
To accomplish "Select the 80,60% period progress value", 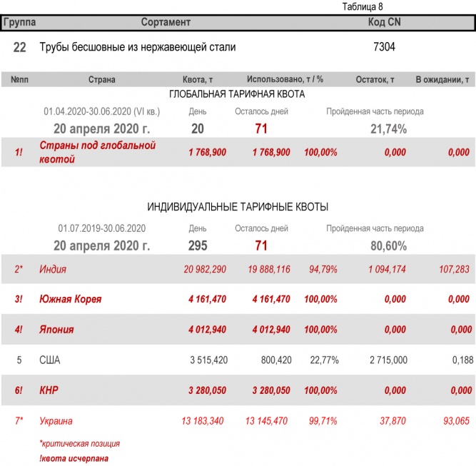I will [389, 245].
